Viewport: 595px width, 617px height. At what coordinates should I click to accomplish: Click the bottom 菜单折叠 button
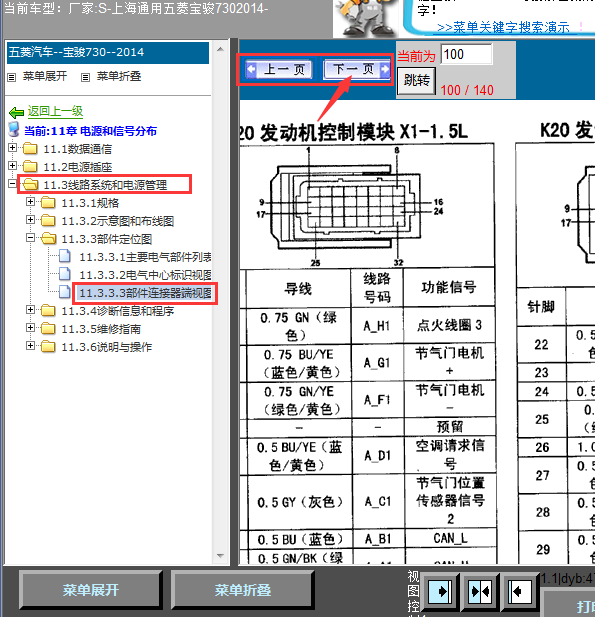[x=242, y=589]
